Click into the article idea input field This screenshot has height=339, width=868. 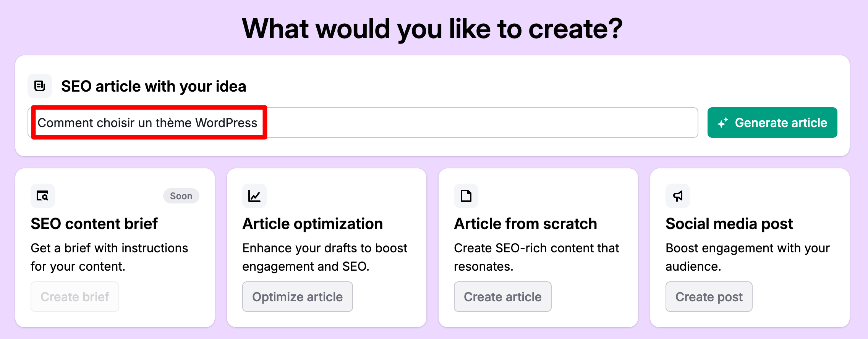(363, 123)
